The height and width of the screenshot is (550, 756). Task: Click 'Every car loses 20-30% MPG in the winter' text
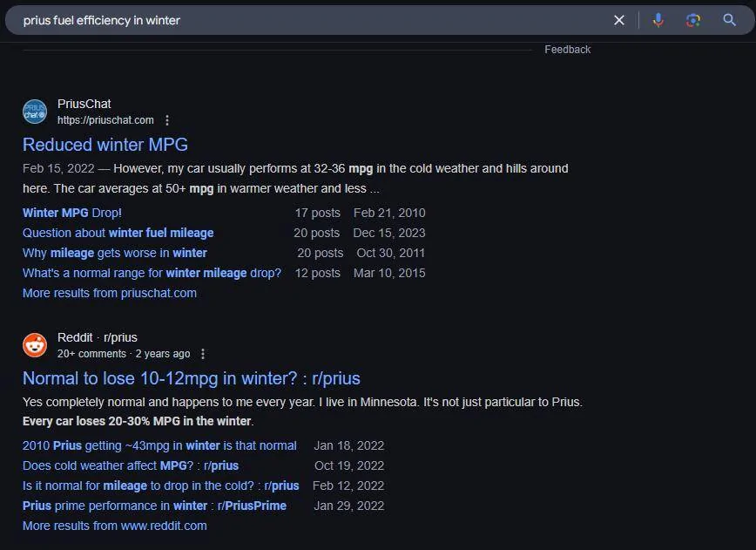point(137,421)
